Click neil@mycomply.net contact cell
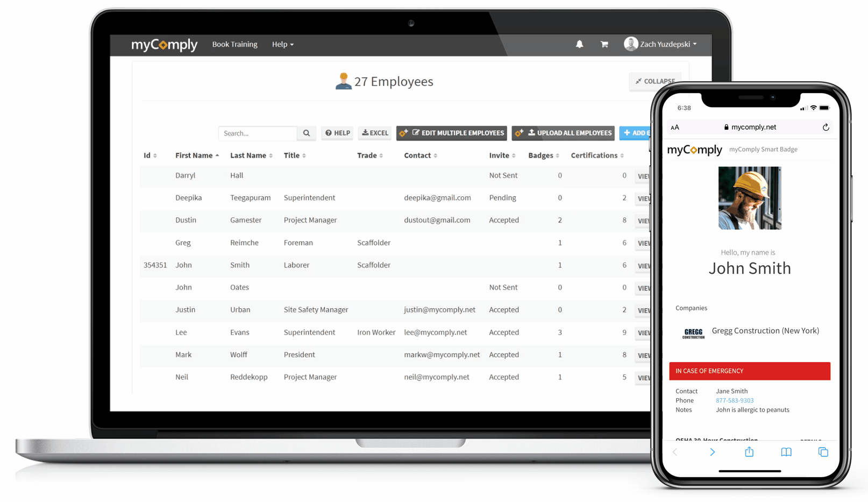The width and height of the screenshot is (868, 502). coord(436,377)
